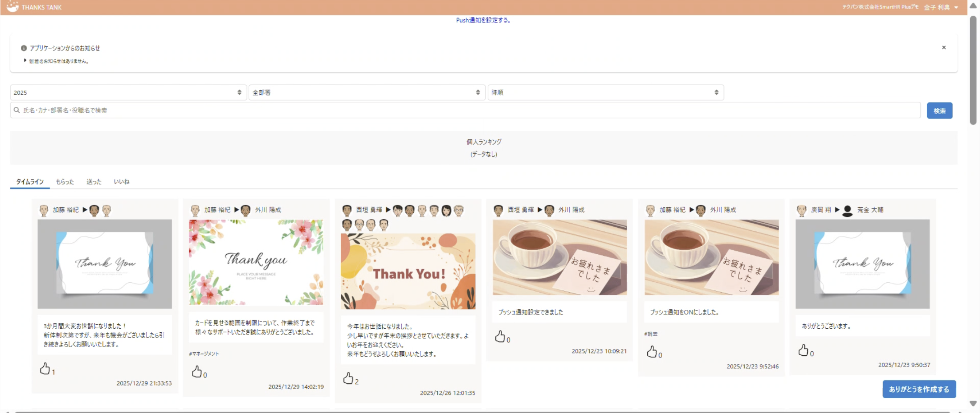Screen dimensions: 980x413
Task: Click timestamp 2025/12/26 12:01:35
Action: (448, 393)
